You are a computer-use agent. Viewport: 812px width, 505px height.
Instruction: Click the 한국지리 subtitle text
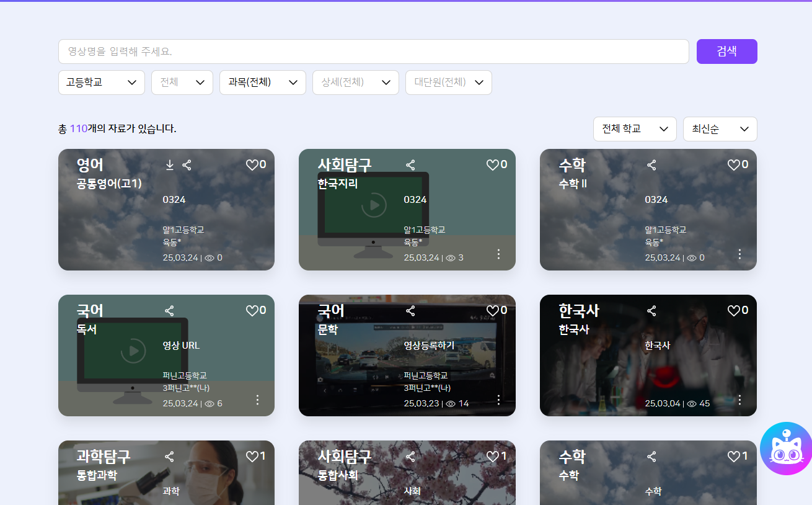coord(338,184)
